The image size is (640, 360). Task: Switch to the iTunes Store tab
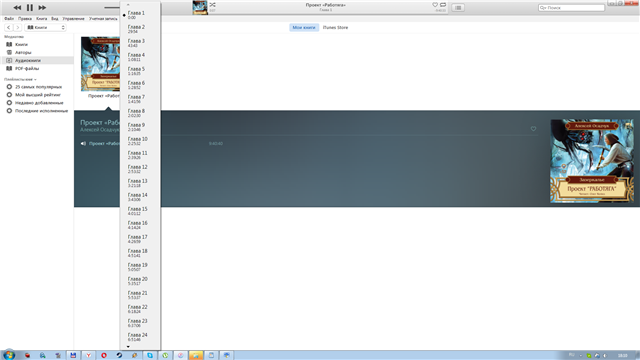pyautogui.click(x=335, y=27)
